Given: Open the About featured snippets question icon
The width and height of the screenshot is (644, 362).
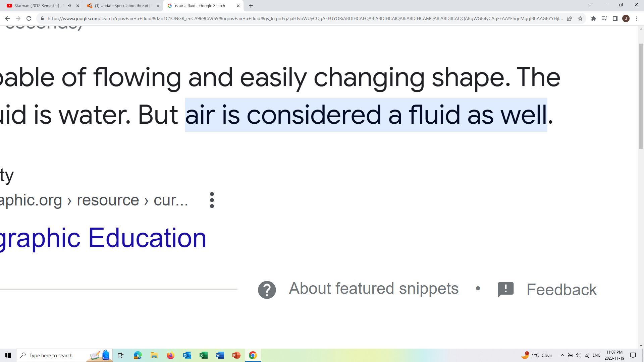Looking at the screenshot, I should click(x=267, y=290).
